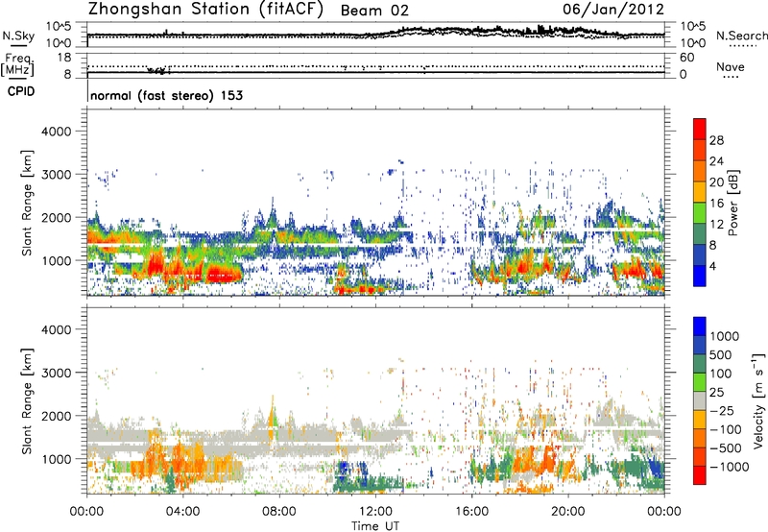Click the grey segment of the velocity colorbar
The width and height of the screenshot is (768, 532).
700,400
